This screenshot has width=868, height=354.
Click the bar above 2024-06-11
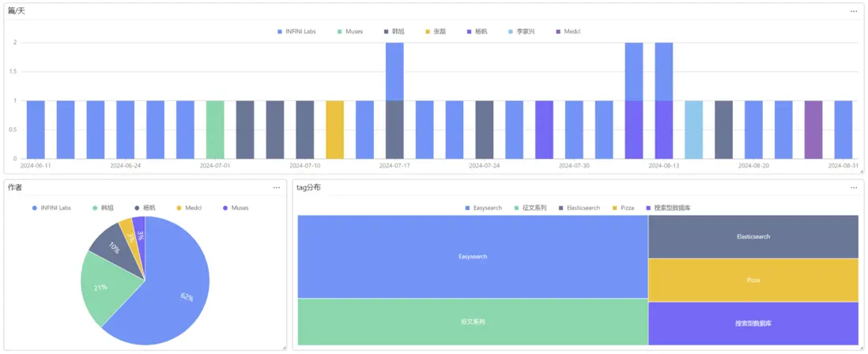click(x=36, y=130)
